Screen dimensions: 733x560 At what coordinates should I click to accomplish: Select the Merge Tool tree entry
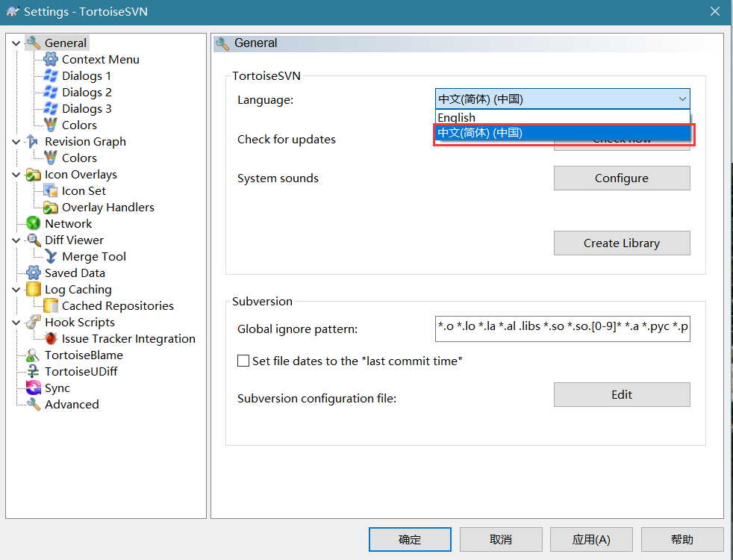click(94, 256)
